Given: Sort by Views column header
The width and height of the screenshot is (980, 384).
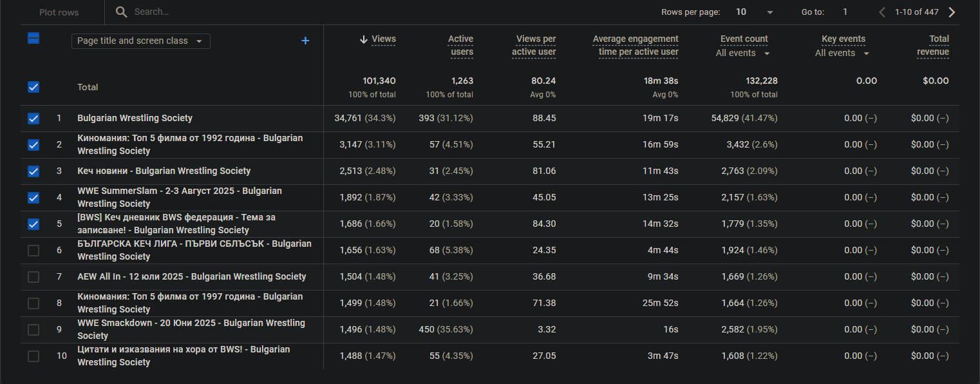Looking at the screenshot, I should (x=384, y=39).
